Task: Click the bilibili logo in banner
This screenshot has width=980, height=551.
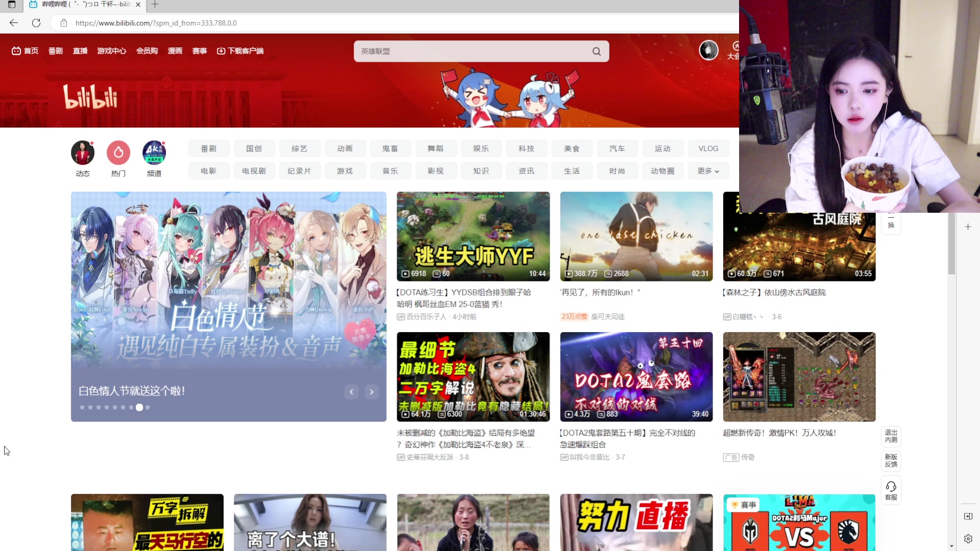Action: coord(90,96)
